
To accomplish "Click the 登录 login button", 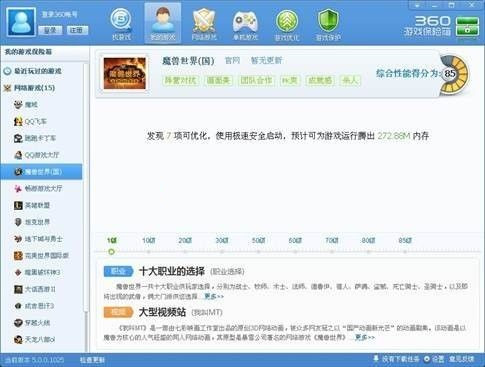I will pos(50,30).
